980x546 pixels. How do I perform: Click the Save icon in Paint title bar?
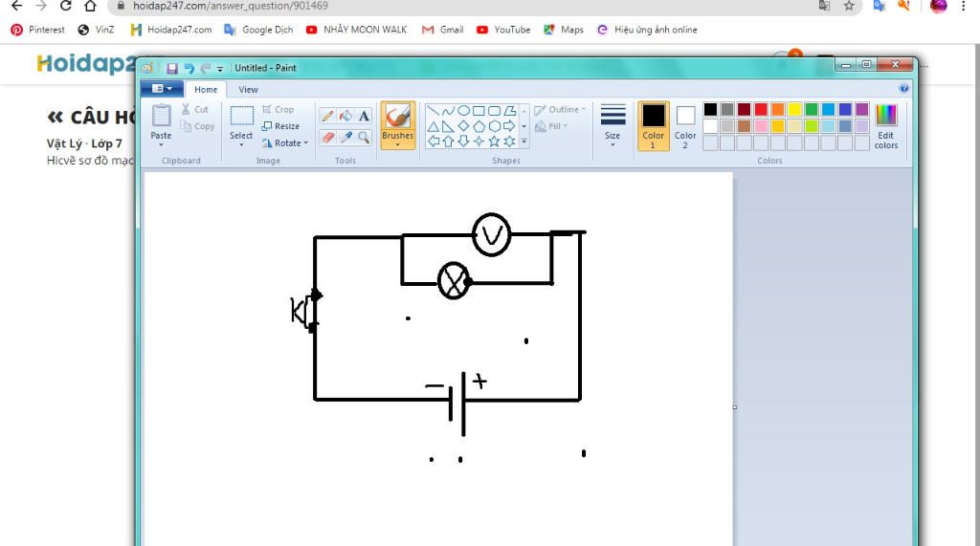(x=172, y=68)
